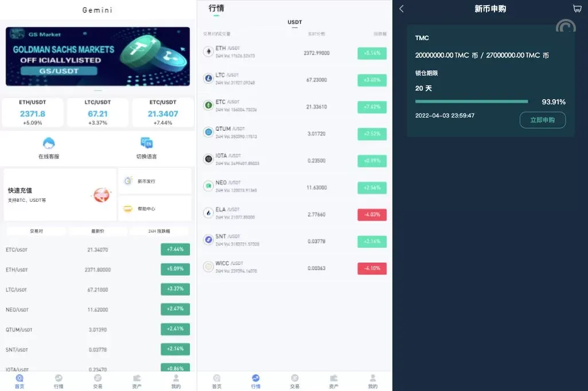Open the Mine tab in the Gemini home bottom bar
Viewport: 588px width, 391px height.
176,381
